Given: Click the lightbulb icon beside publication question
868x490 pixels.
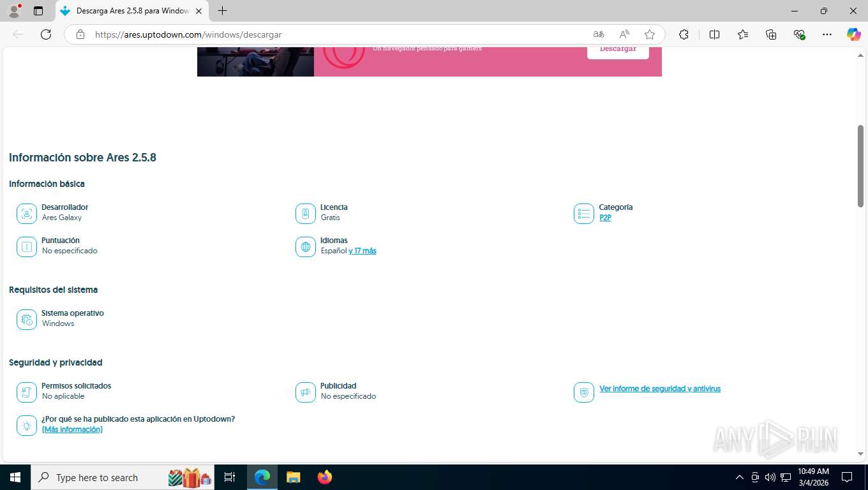Looking at the screenshot, I should coord(27,426).
